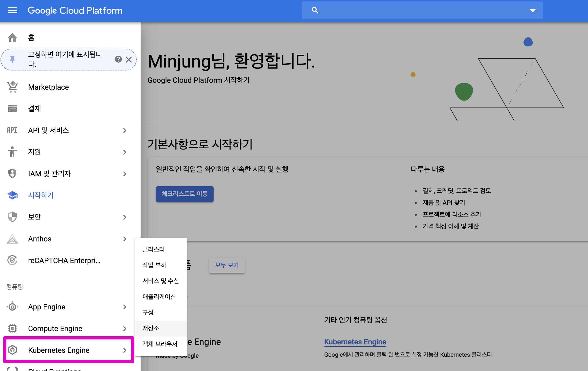Click inside the top search field
Screen dimensions: 588x371
[x=422, y=10]
